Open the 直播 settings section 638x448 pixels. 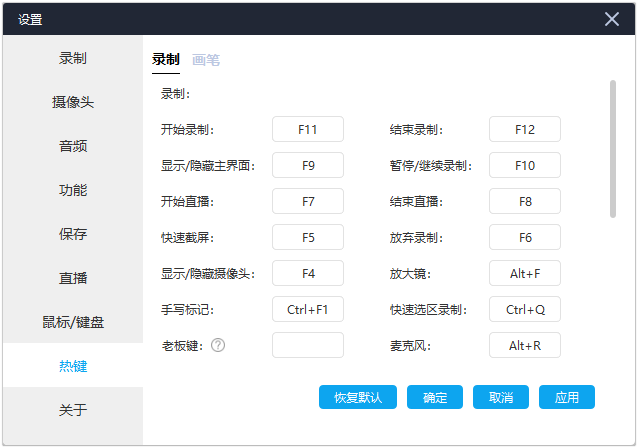pyautogui.click(x=73, y=278)
